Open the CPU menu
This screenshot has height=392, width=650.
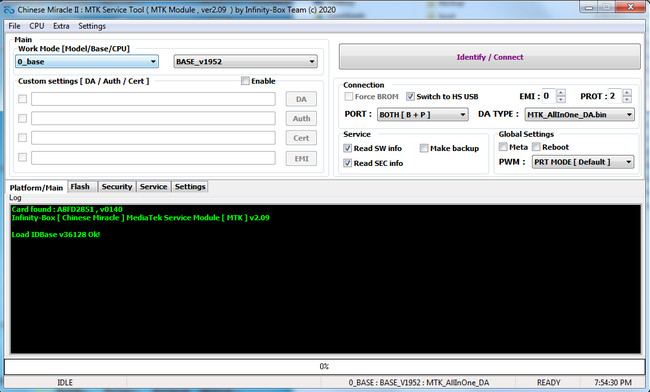click(36, 26)
